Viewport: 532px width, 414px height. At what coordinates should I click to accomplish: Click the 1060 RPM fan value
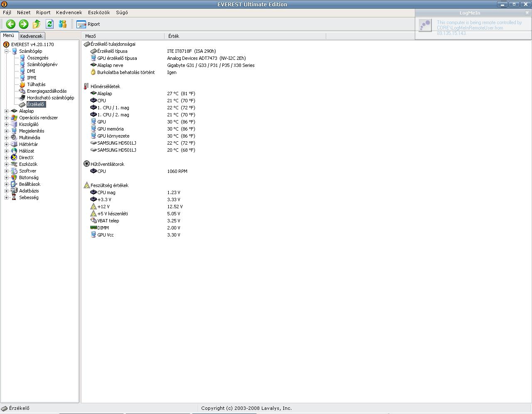(177, 171)
